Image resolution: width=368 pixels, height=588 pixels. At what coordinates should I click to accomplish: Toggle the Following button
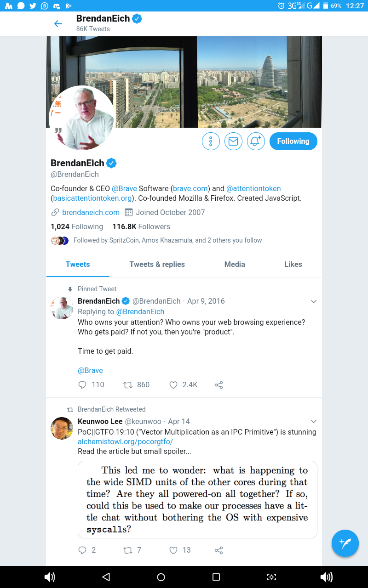pos(293,141)
